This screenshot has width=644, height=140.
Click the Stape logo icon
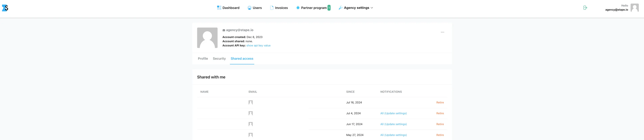(x=5, y=8)
